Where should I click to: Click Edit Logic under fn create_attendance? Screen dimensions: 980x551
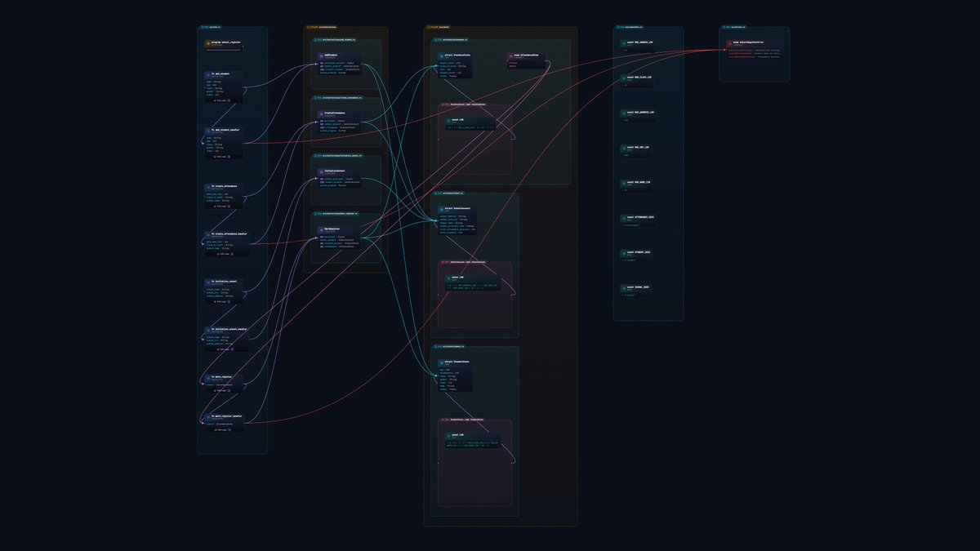221,207
